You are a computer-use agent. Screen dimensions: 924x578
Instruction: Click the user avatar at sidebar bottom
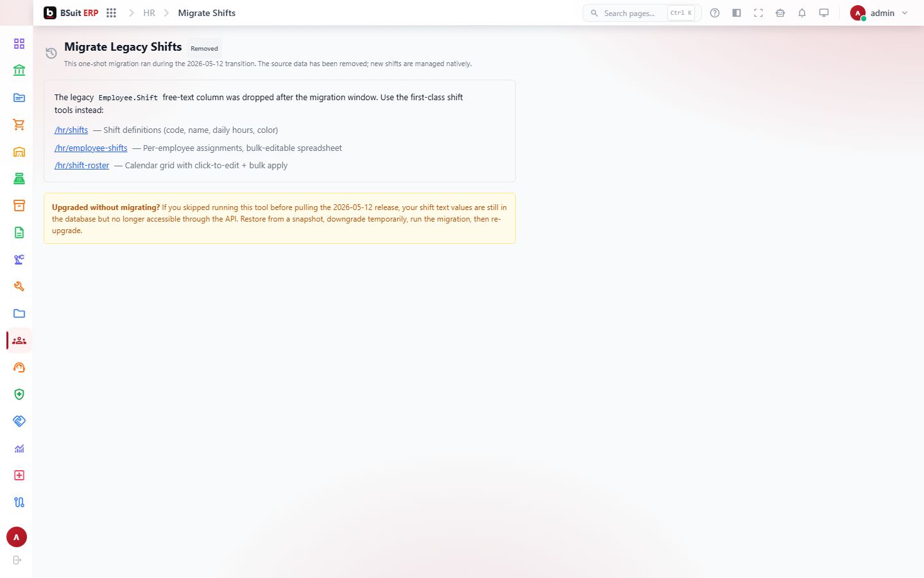tap(17, 537)
